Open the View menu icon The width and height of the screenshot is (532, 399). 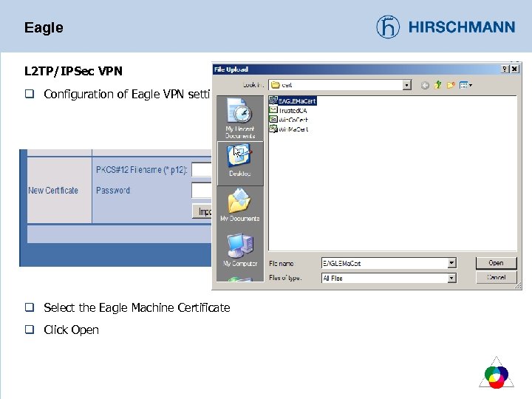click(x=465, y=85)
